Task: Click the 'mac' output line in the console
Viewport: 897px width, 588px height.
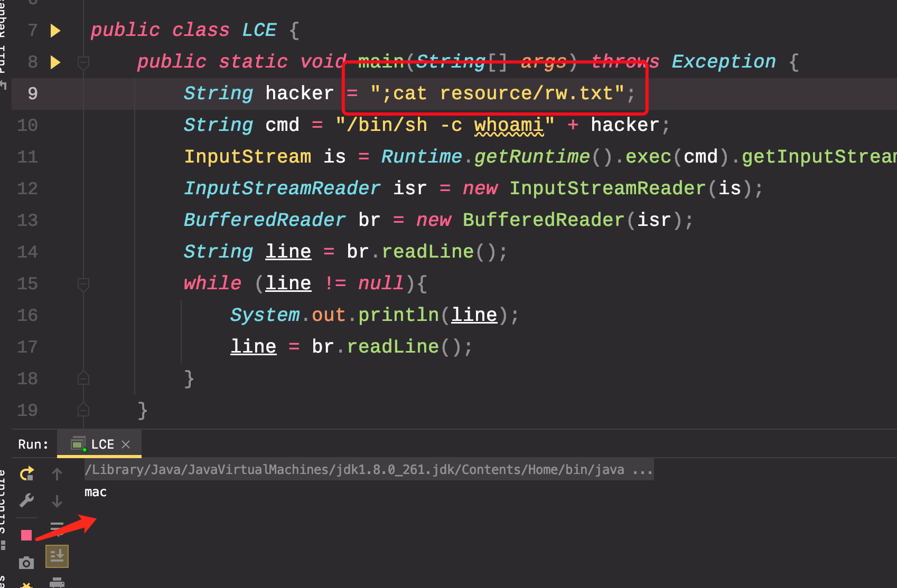Action: pyautogui.click(x=96, y=492)
